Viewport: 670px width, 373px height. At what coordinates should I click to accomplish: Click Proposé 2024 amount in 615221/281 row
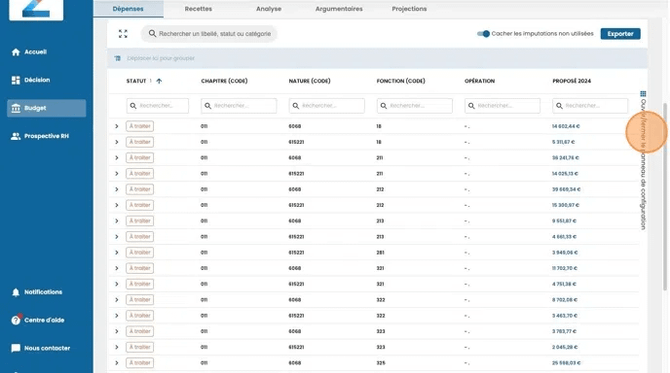[564, 253]
